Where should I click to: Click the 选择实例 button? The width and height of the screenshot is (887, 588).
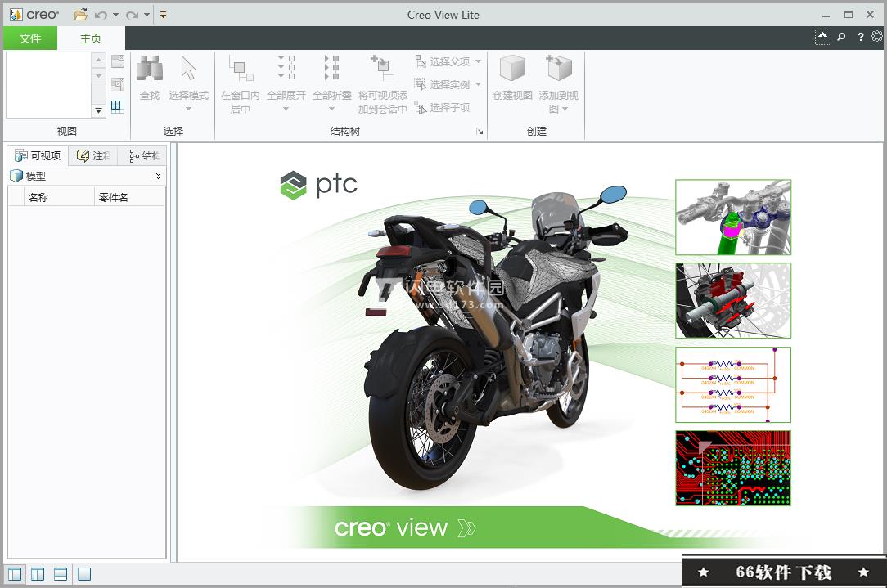[443, 84]
